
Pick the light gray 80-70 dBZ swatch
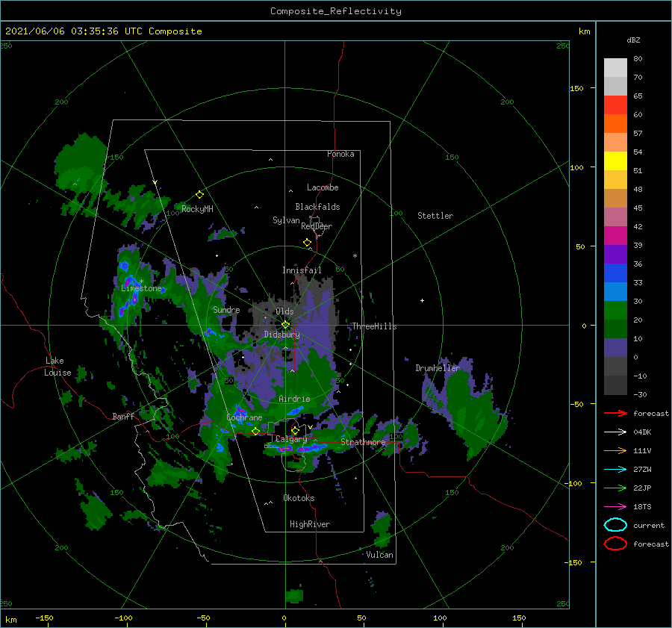click(x=615, y=68)
